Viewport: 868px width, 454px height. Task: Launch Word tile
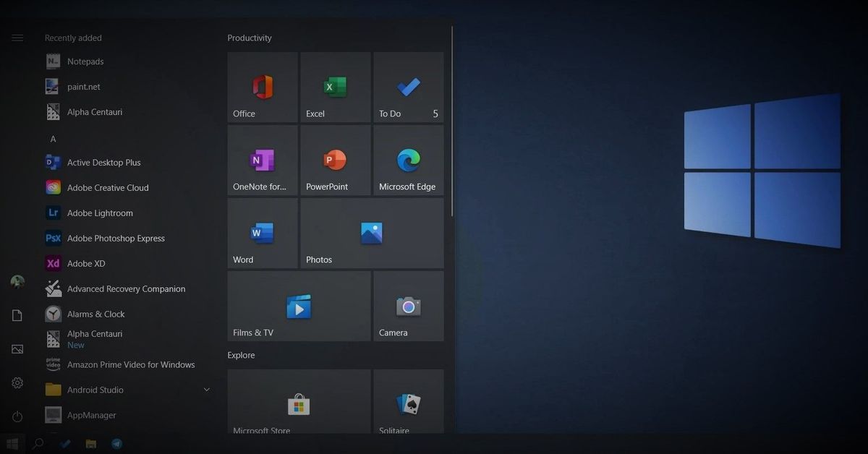tap(263, 233)
